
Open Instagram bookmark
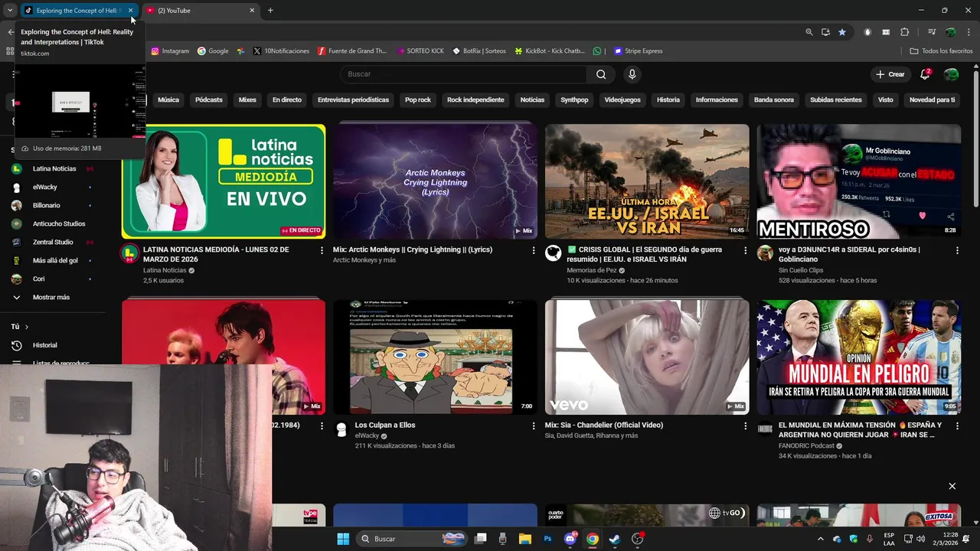click(170, 51)
